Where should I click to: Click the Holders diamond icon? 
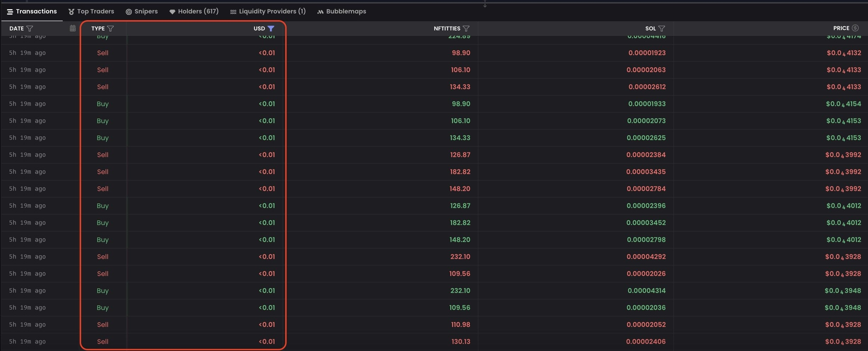pos(172,12)
